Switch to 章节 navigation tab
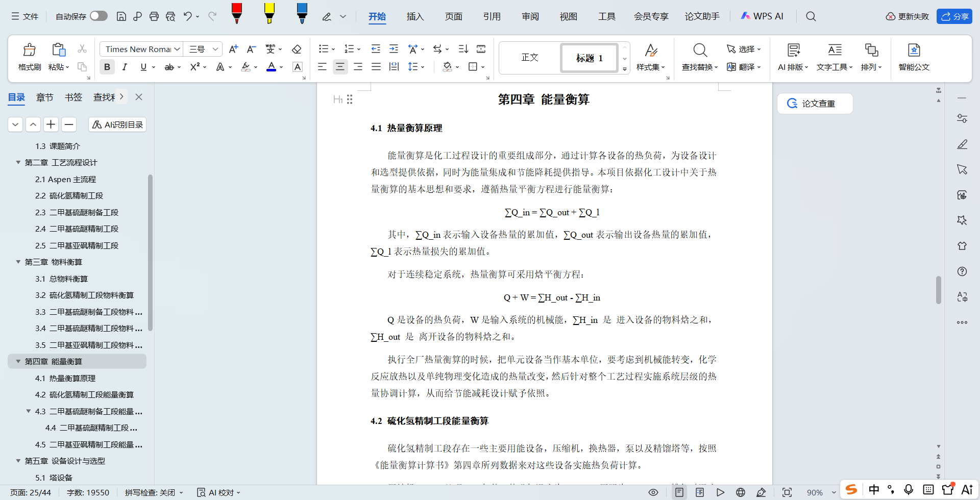Image resolution: width=980 pixels, height=500 pixels. click(44, 97)
